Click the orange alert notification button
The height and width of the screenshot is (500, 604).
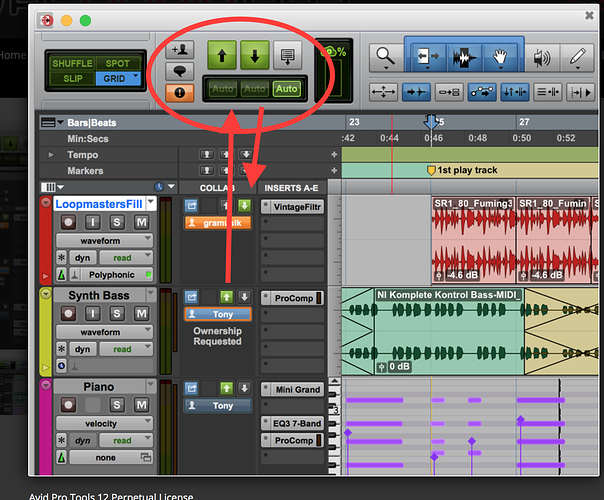pyautogui.click(x=180, y=93)
